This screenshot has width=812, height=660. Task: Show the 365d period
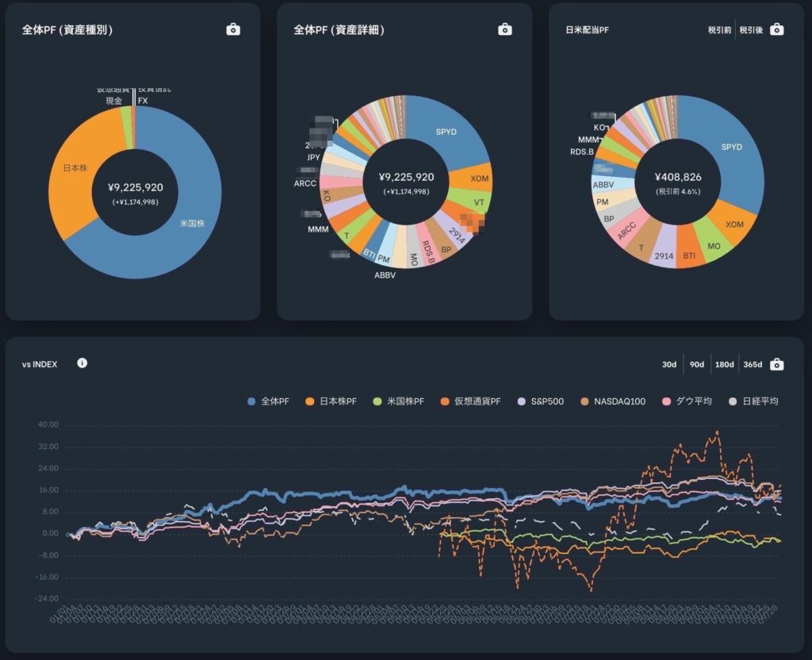tap(753, 365)
